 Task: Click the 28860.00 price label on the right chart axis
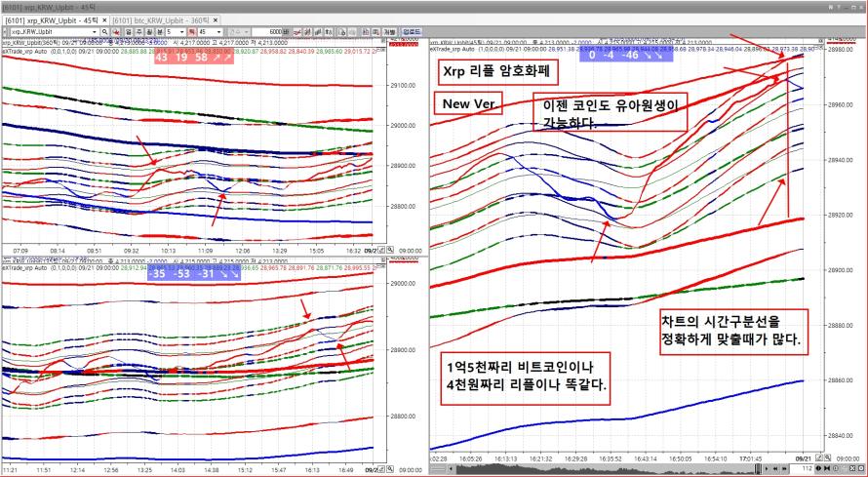click(838, 380)
